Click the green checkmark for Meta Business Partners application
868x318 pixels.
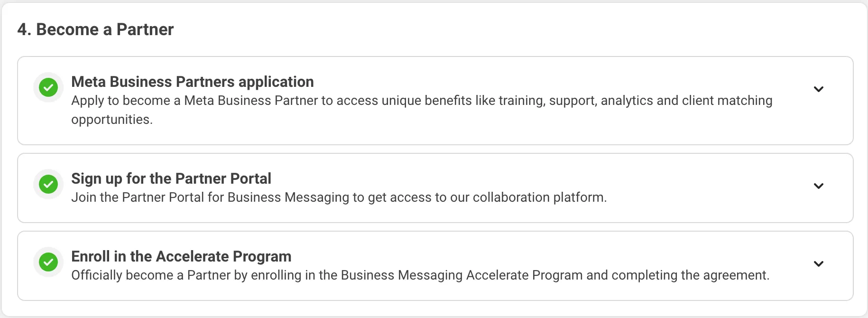[48, 87]
